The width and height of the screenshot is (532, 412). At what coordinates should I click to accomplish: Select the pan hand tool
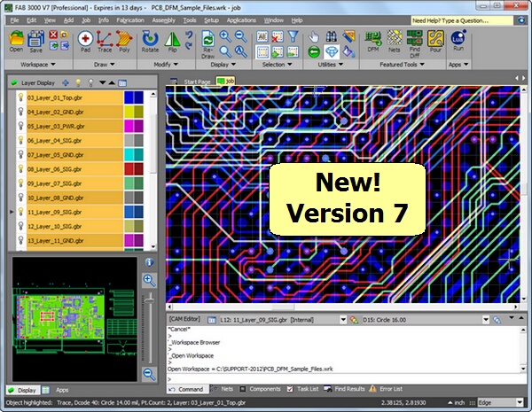314,36
